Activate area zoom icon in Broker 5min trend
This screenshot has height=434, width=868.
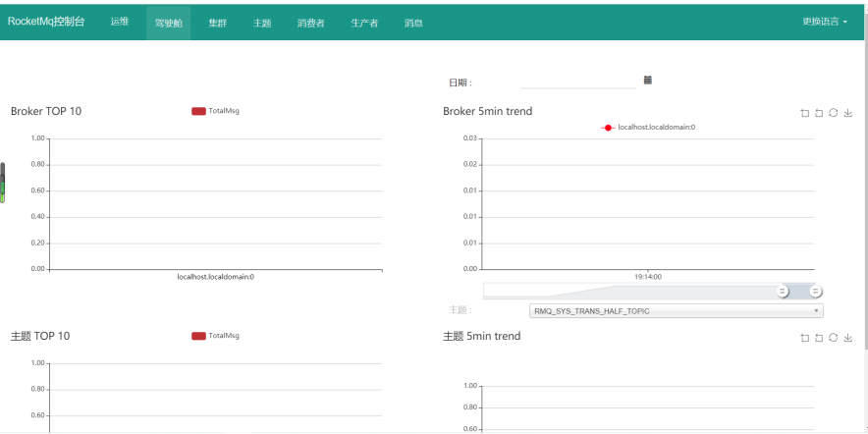[805, 113]
